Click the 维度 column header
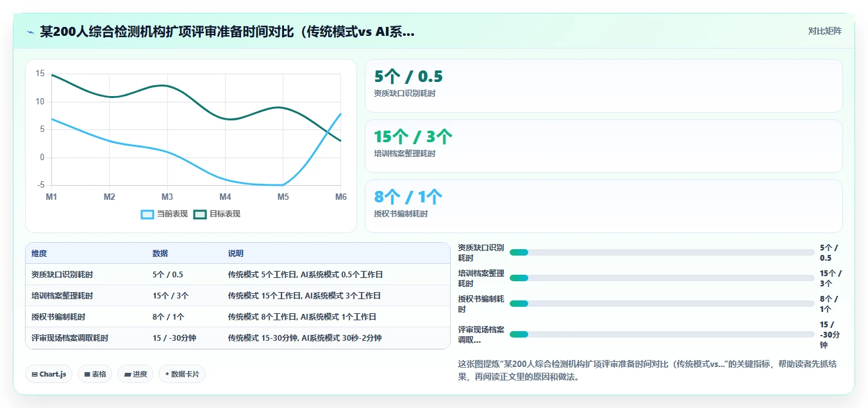The width and height of the screenshot is (868, 408). [x=39, y=254]
